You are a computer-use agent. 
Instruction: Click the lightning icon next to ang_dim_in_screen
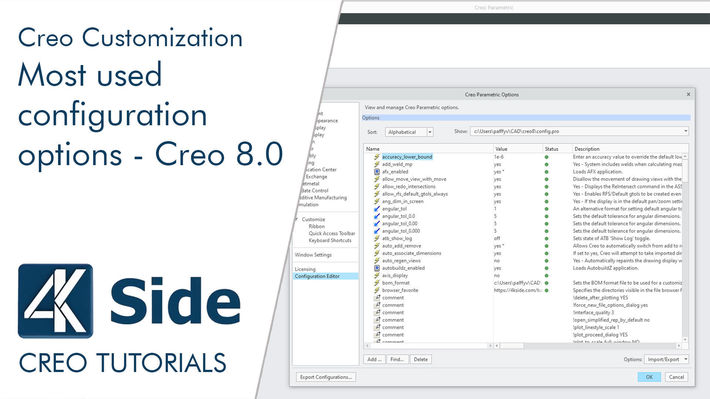(x=376, y=201)
